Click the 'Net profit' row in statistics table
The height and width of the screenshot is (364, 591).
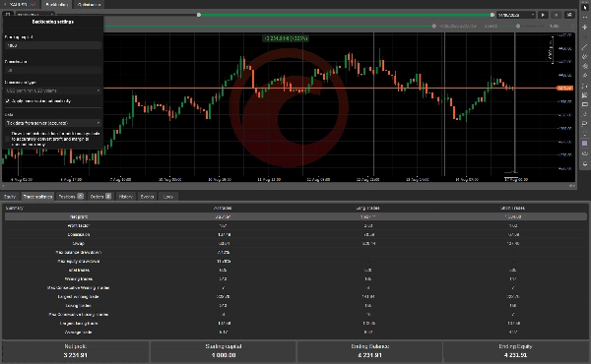[x=295, y=216]
